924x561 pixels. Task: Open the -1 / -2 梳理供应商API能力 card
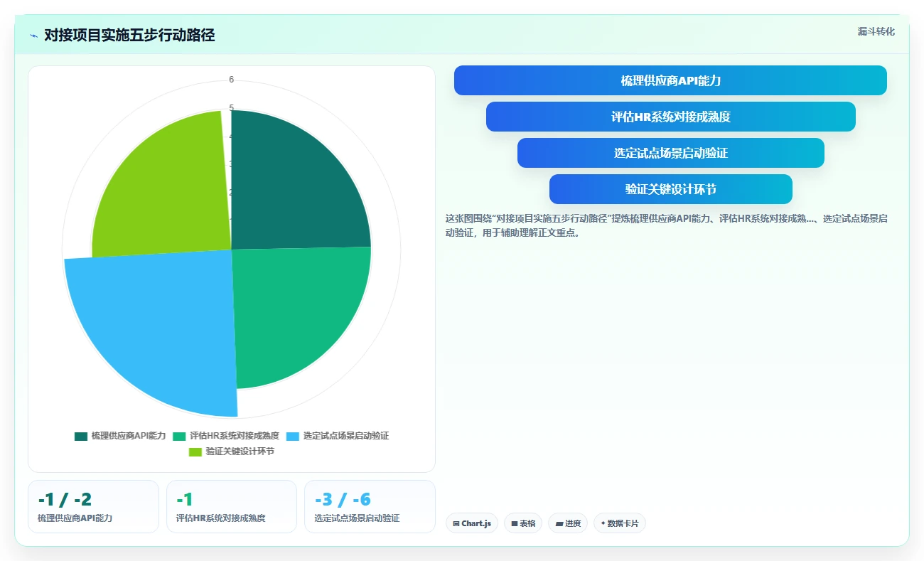point(93,506)
